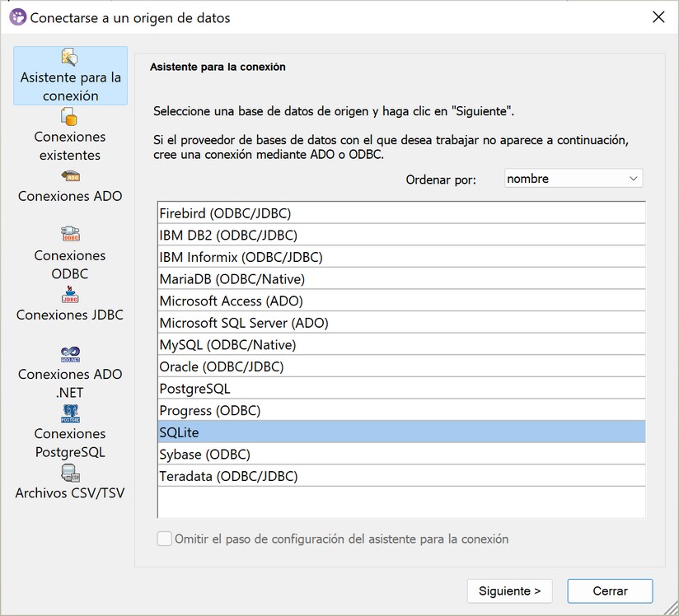Click the Conexiones ADO icon

point(70,176)
